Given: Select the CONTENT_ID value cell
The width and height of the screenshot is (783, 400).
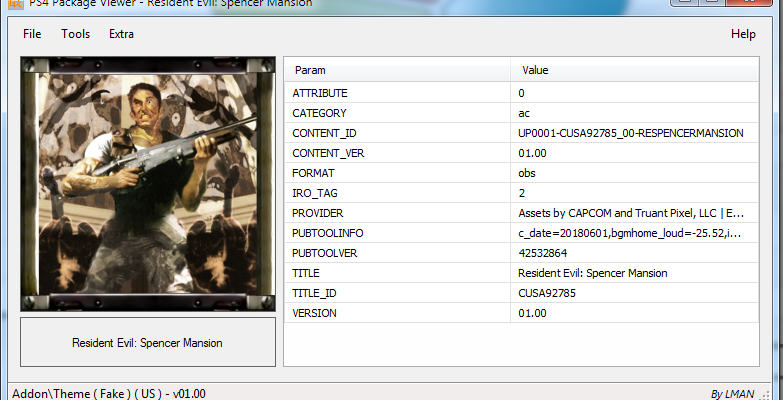Looking at the screenshot, I should pos(630,133).
